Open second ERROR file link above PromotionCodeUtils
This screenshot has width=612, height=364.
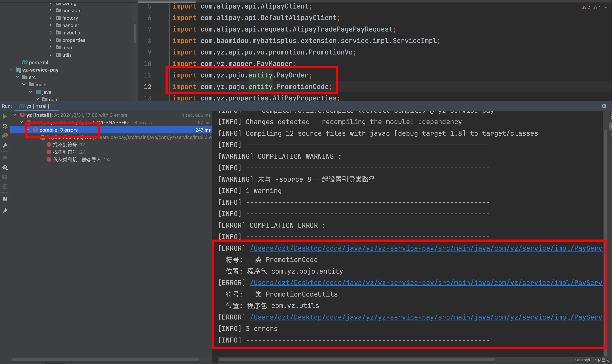(426, 283)
